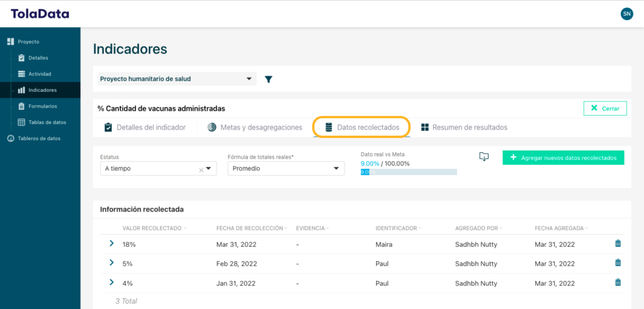Image resolution: width=644 pixels, height=309 pixels.
Task: Click the 9.00% actual value text
Action: [370, 164]
